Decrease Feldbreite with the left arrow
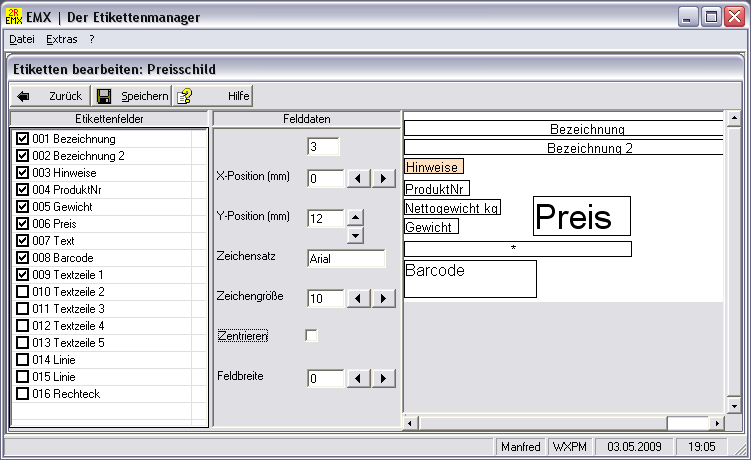This screenshot has width=751, height=460. point(358,378)
